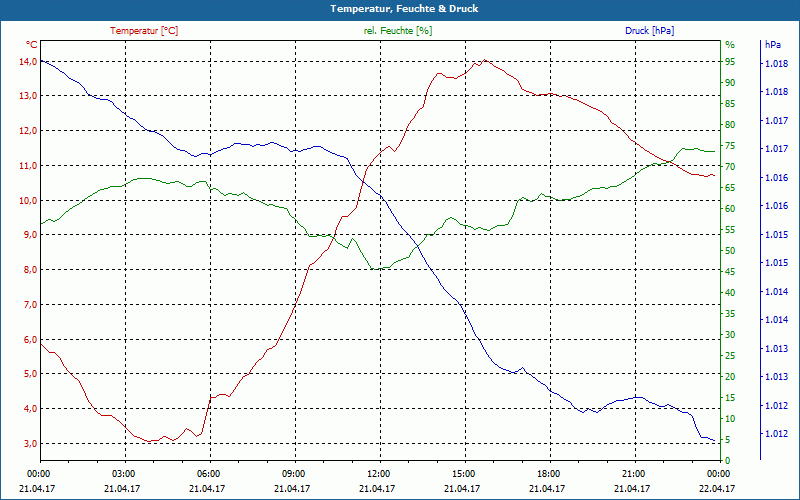The image size is (800, 500).
Task: Click the 21:00 time axis label
Action: pyautogui.click(x=635, y=473)
